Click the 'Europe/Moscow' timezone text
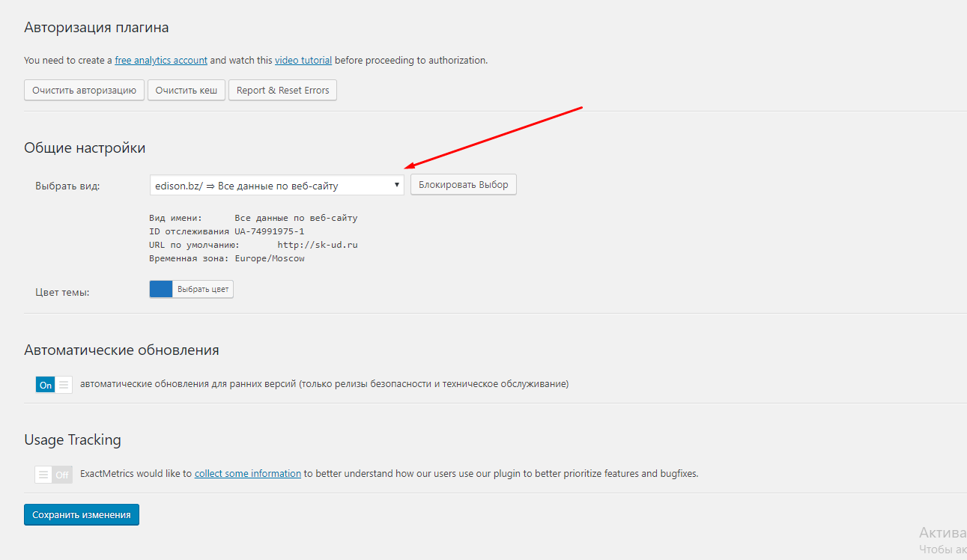 (x=269, y=258)
